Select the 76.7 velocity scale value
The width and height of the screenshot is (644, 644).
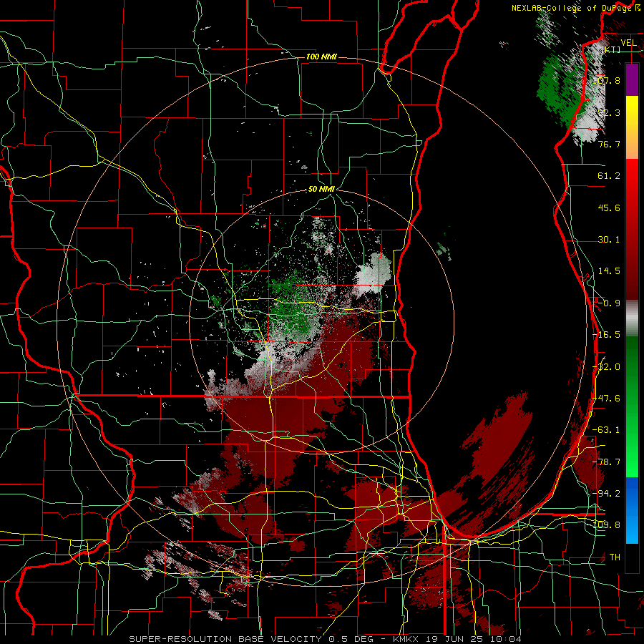(x=609, y=144)
